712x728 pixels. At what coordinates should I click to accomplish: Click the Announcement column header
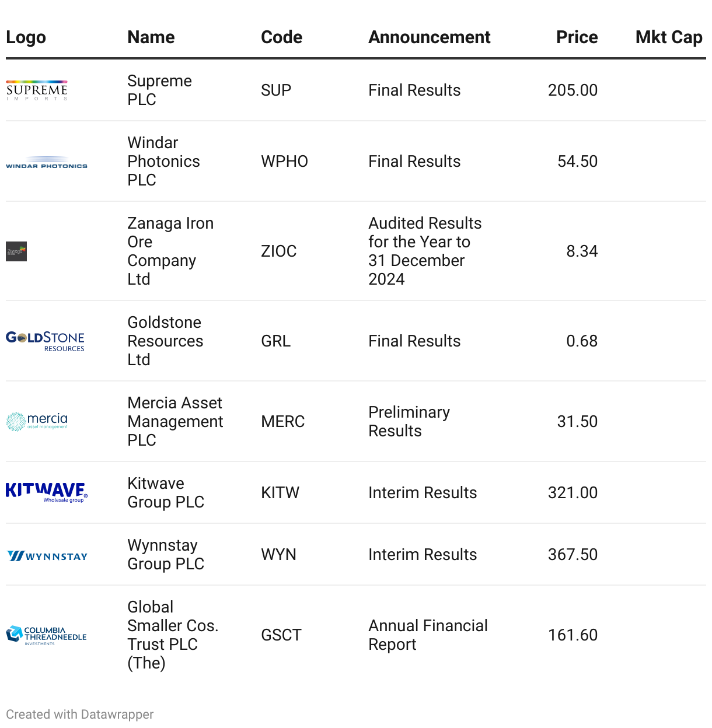point(429,37)
